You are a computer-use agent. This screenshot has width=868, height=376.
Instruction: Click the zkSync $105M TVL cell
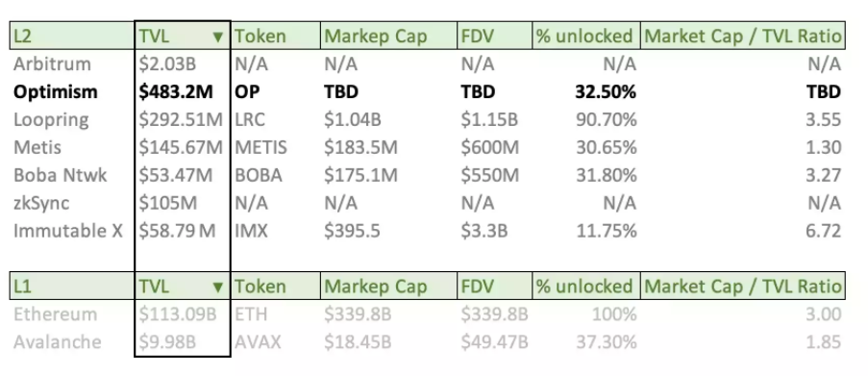coord(182,203)
